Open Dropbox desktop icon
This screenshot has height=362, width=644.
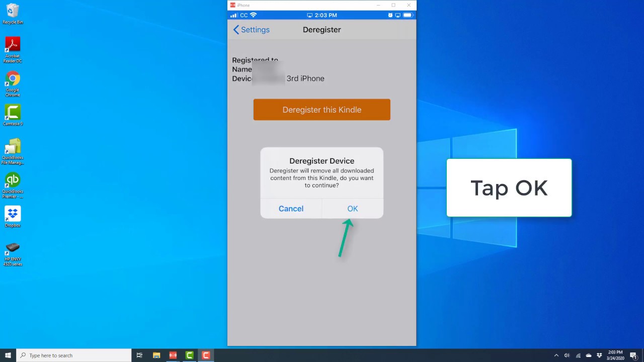pos(13,217)
